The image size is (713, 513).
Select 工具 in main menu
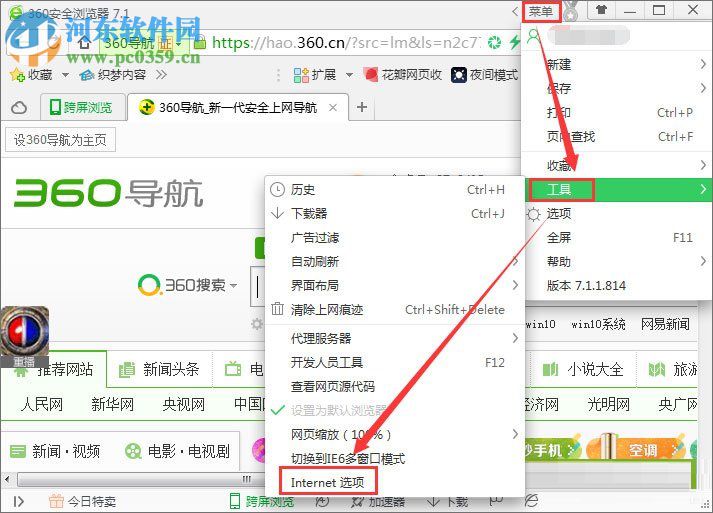619,190
